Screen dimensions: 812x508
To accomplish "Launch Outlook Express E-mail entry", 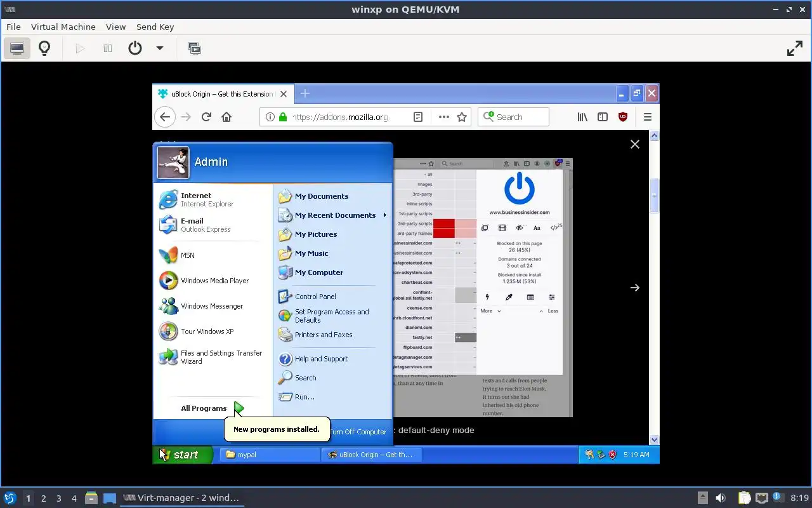I will 213,225.
